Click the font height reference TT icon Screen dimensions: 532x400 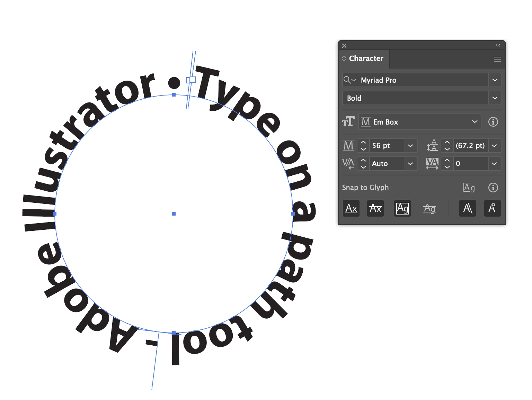point(348,122)
